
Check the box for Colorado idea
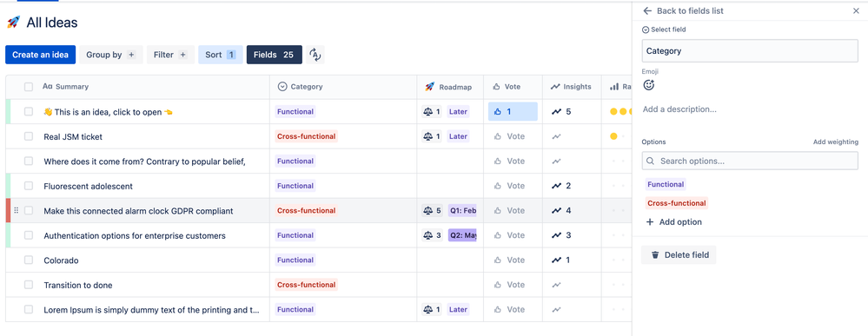tap(28, 260)
